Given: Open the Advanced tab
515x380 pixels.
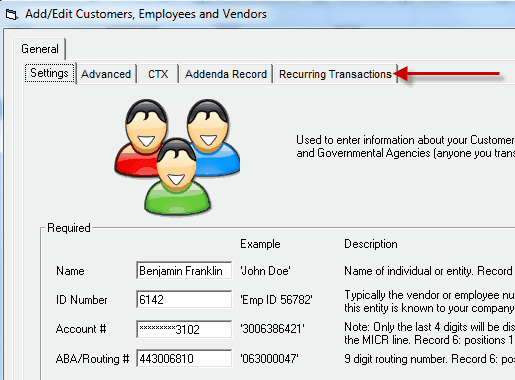Looking at the screenshot, I should pyautogui.click(x=106, y=74).
